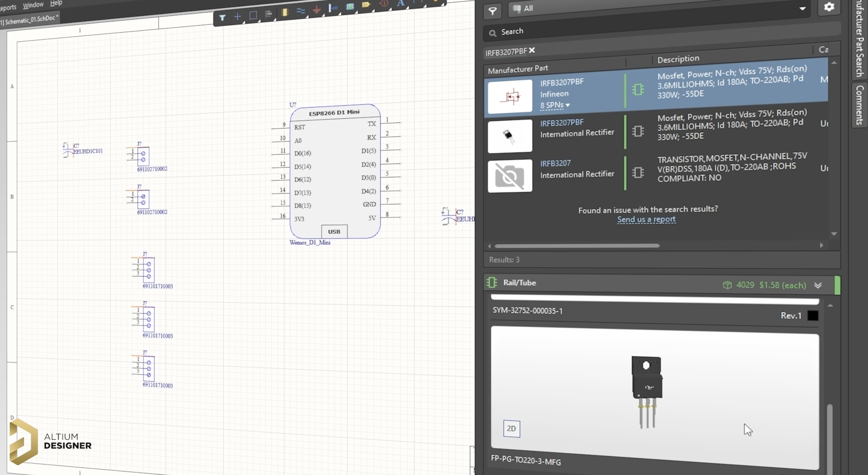The height and width of the screenshot is (475, 868).
Task: Select the Place Part component icon
Action: click(x=285, y=12)
